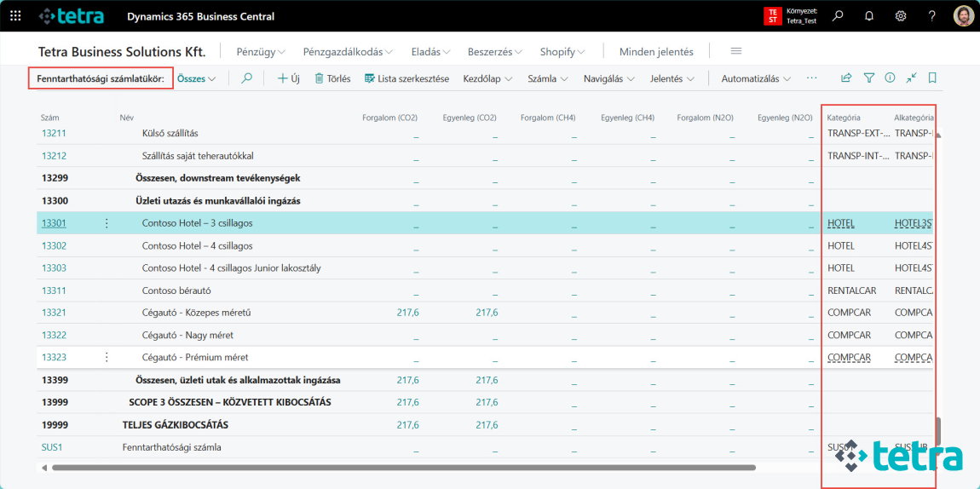Click the user profile avatar
The image size is (980, 489).
click(x=963, y=16)
